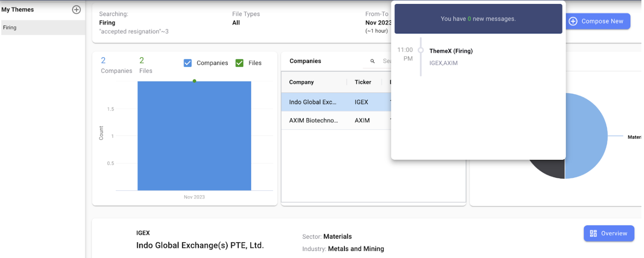Open the From-To Nov 2023 date filter
This screenshot has height=258, width=644.
378,22
